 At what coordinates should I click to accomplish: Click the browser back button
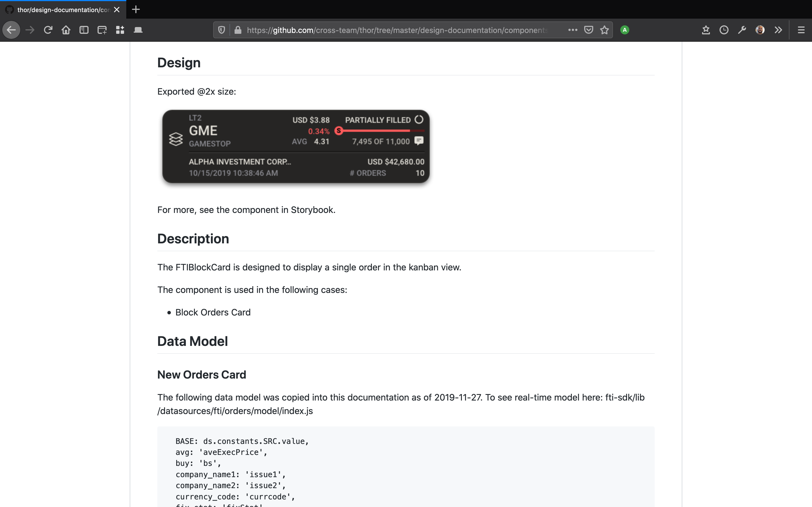[11, 30]
